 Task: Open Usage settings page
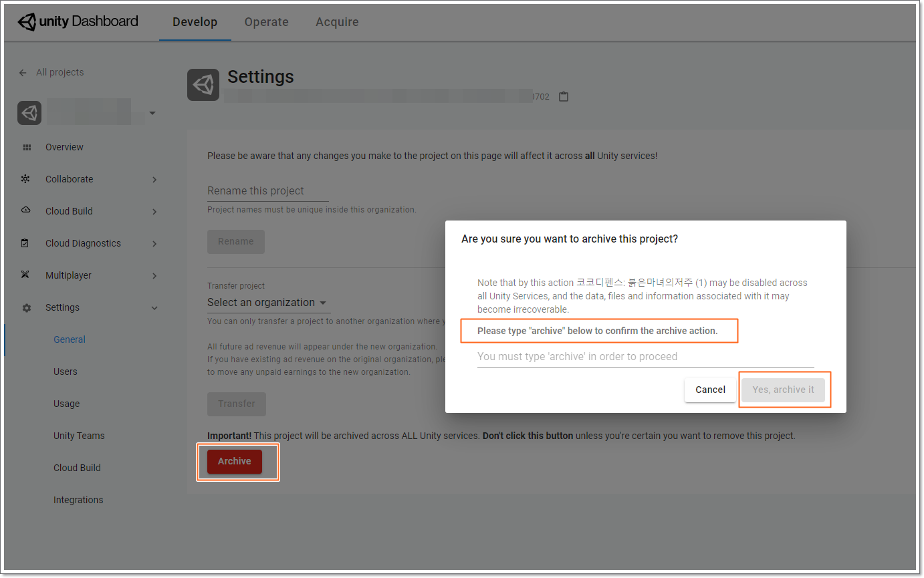pyautogui.click(x=66, y=404)
